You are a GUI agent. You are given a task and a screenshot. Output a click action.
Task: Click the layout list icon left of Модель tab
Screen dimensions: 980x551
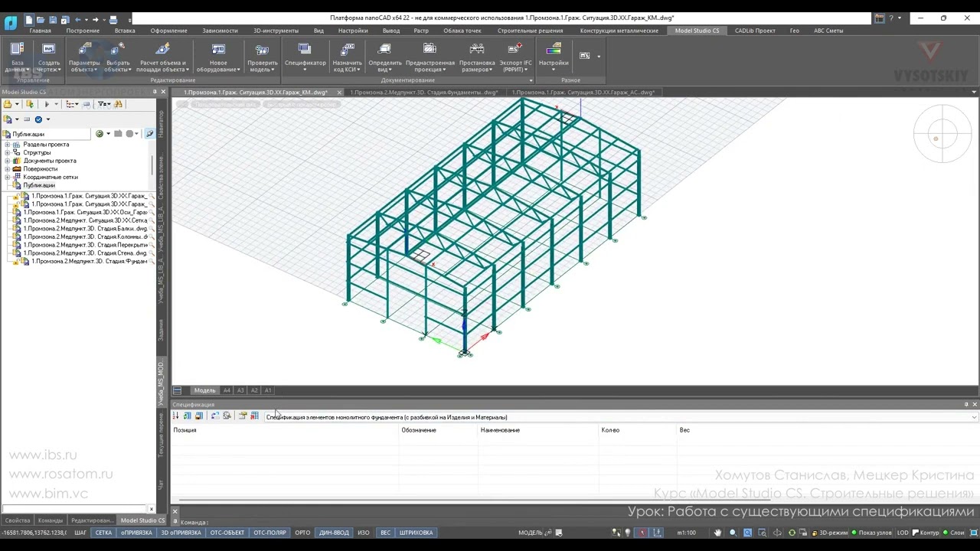click(178, 390)
